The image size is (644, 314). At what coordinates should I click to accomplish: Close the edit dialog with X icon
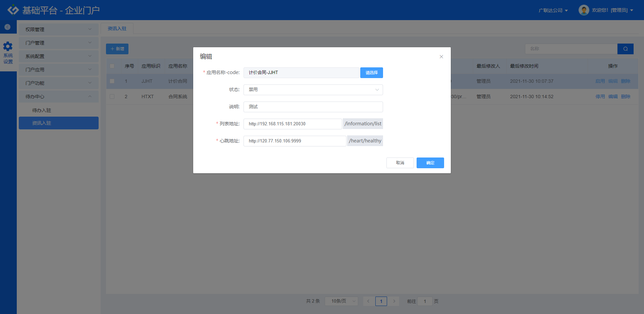click(x=441, y=57)
